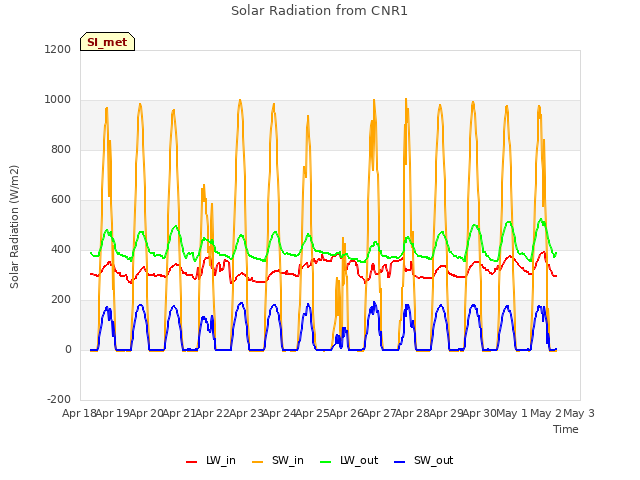Click the May 3 x-axis date label
Screen dimensions: 640x480
point(579,413)
